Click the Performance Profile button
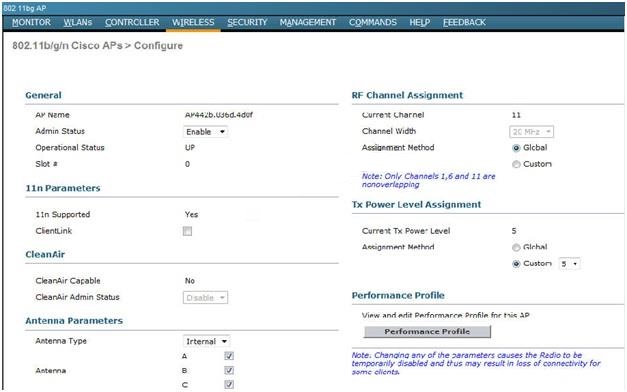Viewport: 627px width, 392px height. tap(427, 332)
